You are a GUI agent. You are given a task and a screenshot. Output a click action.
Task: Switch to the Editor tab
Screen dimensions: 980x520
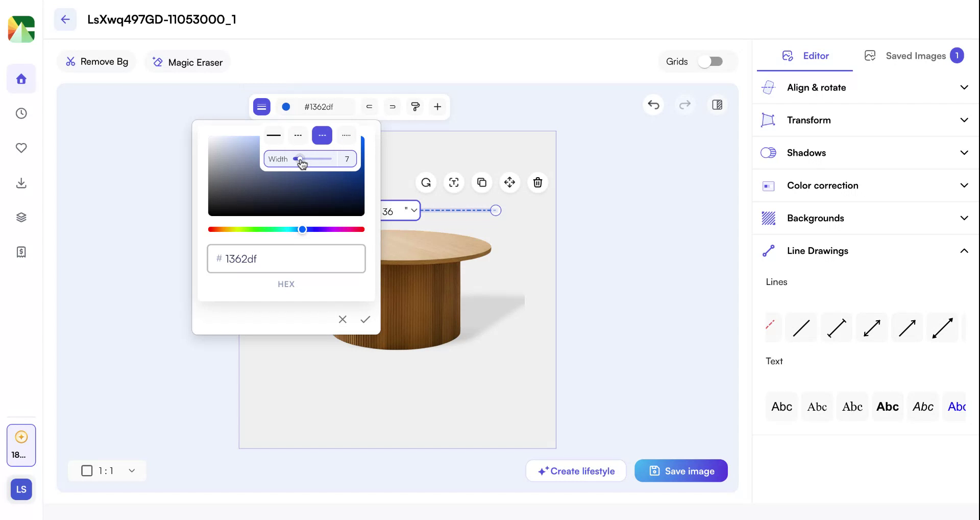(805, 56)
